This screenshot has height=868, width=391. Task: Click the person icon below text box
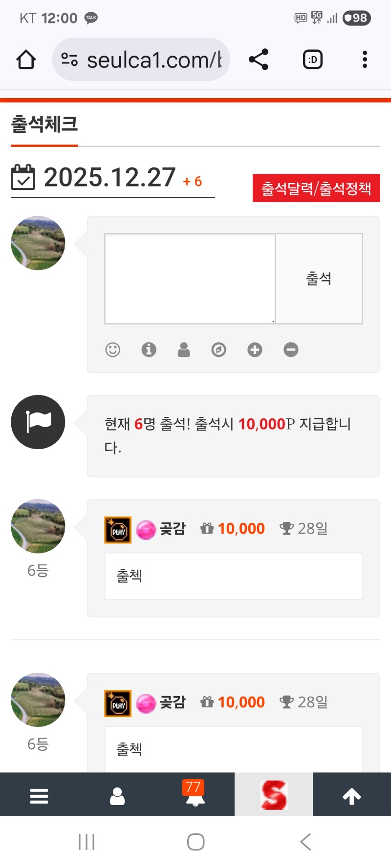point(184,350)
